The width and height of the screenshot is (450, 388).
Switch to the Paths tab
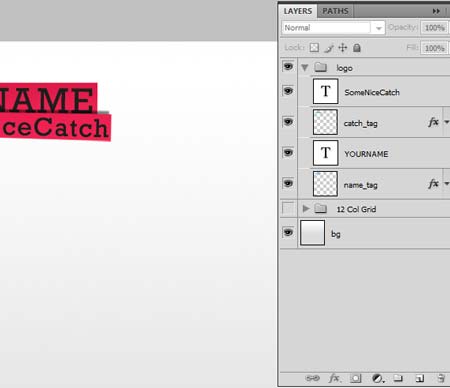(x=335, y=11)
